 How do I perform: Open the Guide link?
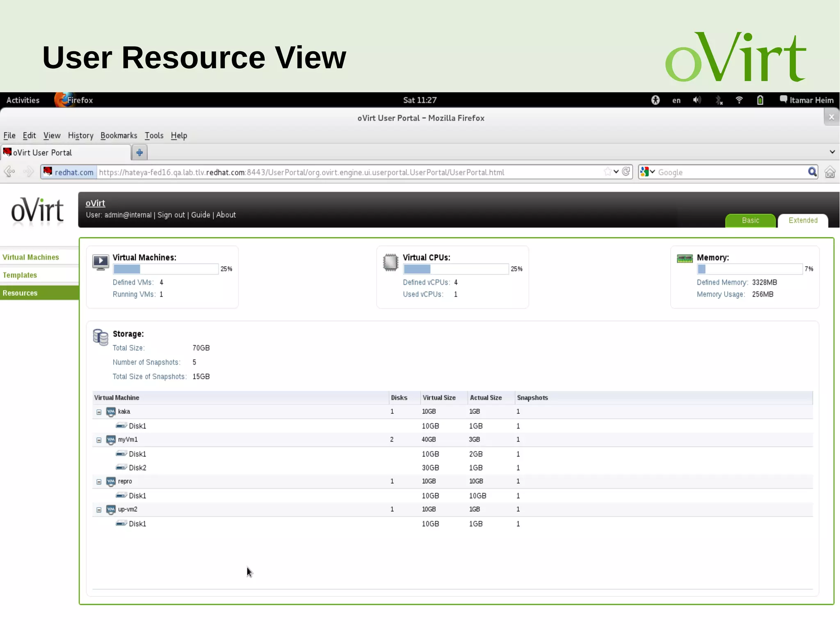pos(201,215)
